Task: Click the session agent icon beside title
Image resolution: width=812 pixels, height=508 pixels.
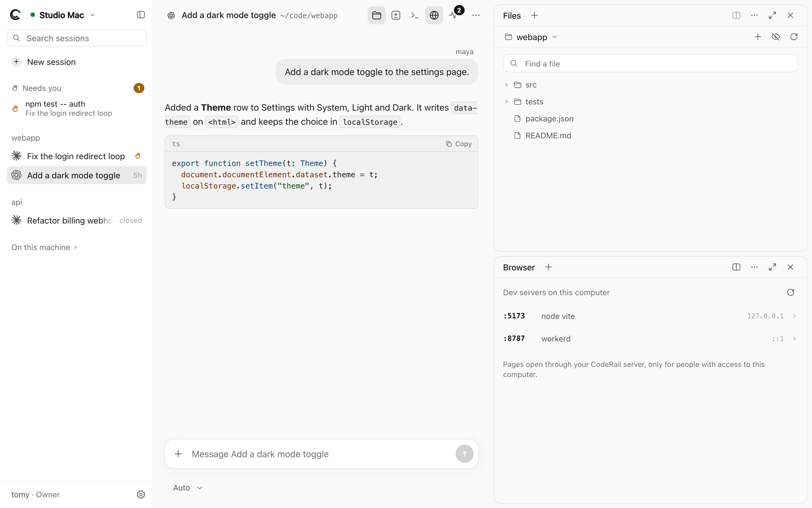Action: click(171, 15)
